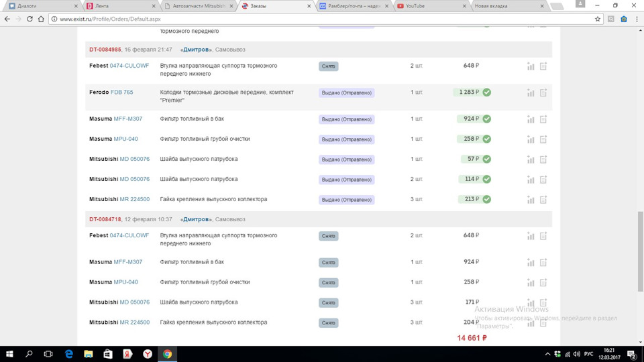Reload the page with browser refresh icon
Image resolution: width=644 pixels, height=362 pixels.
click(30, 19)
